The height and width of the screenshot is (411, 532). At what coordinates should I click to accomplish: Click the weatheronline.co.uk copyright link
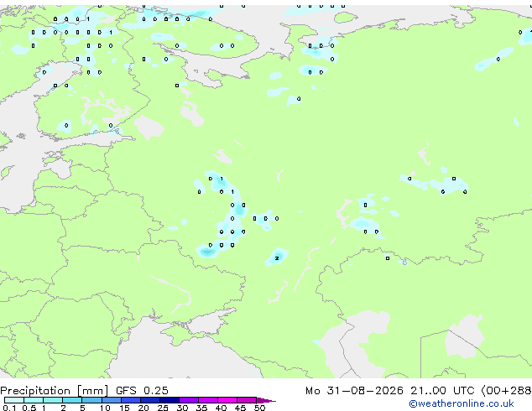point(462,403)
